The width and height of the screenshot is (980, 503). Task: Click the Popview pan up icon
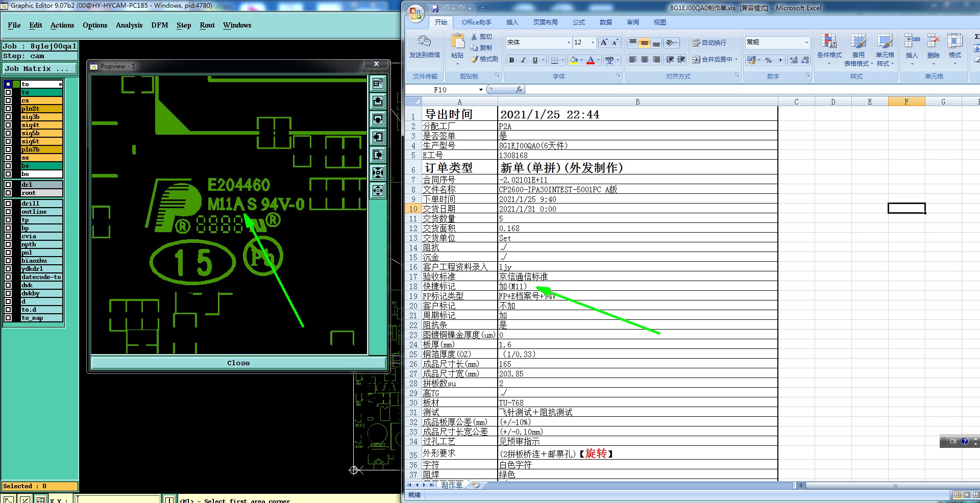(x=378, y=101)
